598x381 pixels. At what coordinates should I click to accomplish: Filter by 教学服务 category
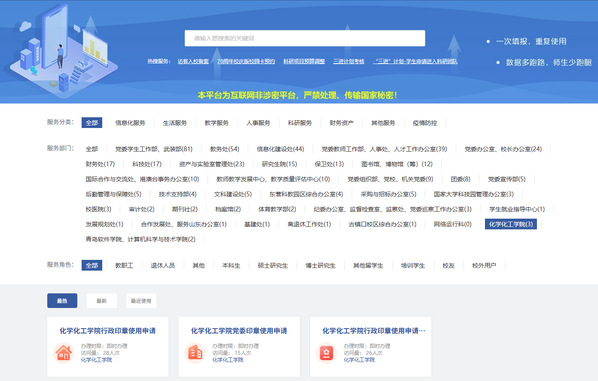pos(216,123)
